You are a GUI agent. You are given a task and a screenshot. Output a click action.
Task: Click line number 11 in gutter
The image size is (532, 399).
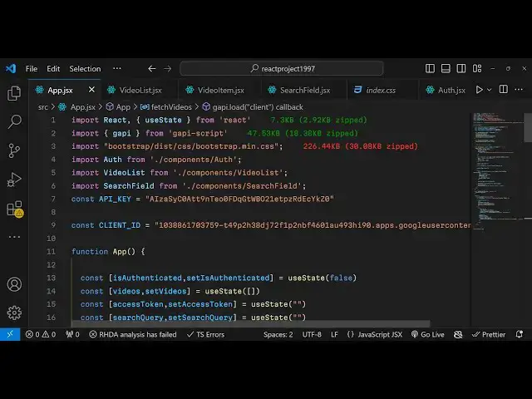[51, 252]
